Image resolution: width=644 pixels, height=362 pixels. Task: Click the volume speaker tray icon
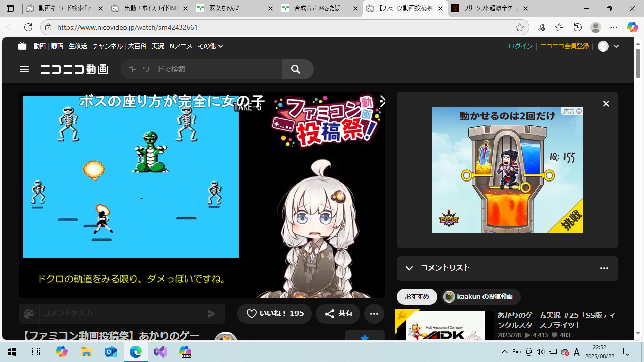(x=540, y=352)
